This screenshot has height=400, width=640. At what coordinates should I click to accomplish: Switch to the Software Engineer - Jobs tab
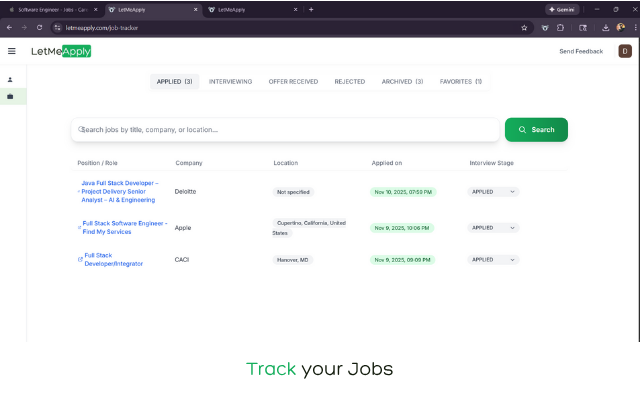(x=51, y=9)
